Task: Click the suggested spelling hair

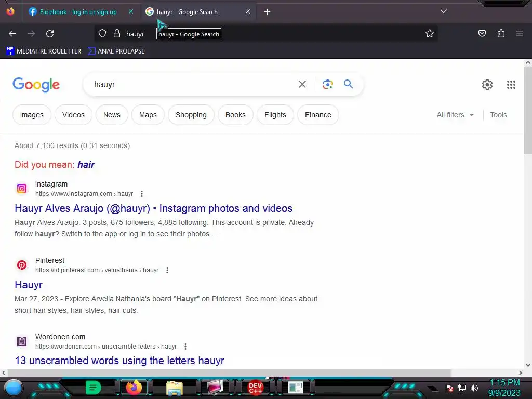Action: (x=86, y=165)
